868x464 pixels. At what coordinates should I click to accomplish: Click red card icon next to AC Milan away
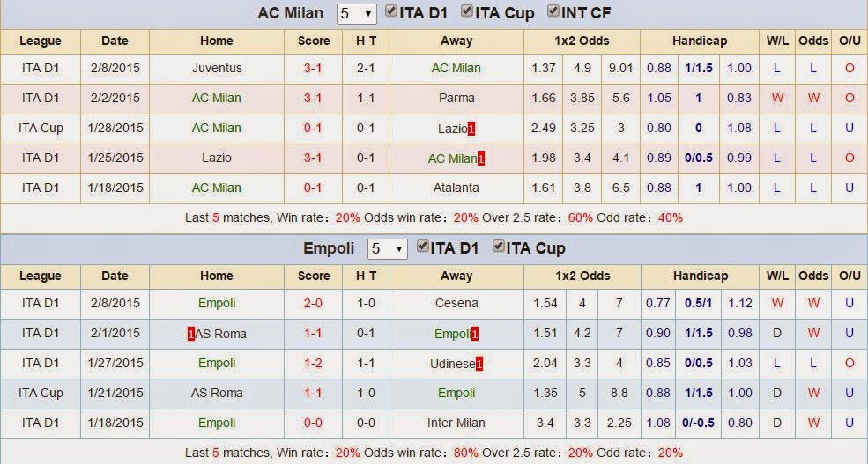pos(481,158)
